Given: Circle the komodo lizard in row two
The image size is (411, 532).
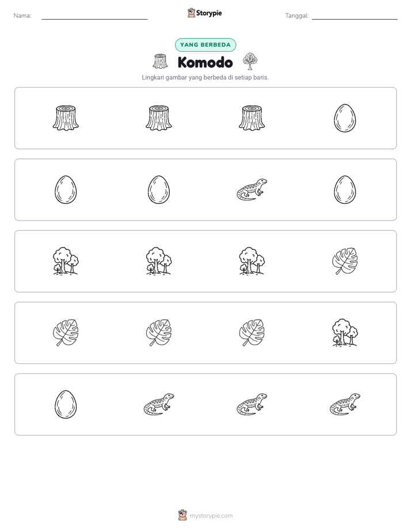Looking at the screenshot, I should 252,189.
